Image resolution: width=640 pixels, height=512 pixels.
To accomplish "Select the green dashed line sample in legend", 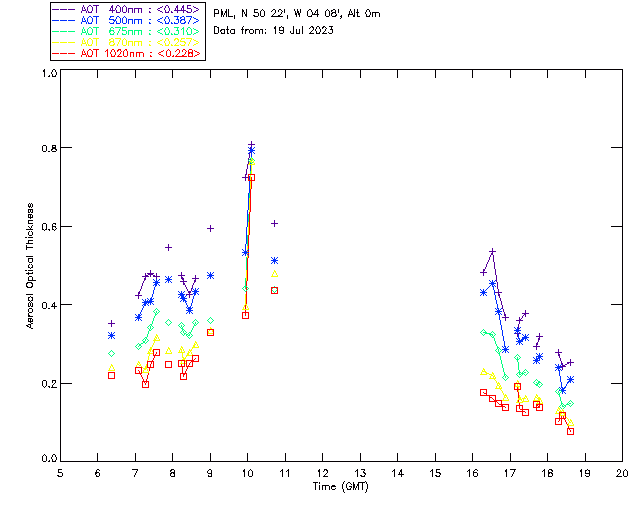I will coord(64,31).
